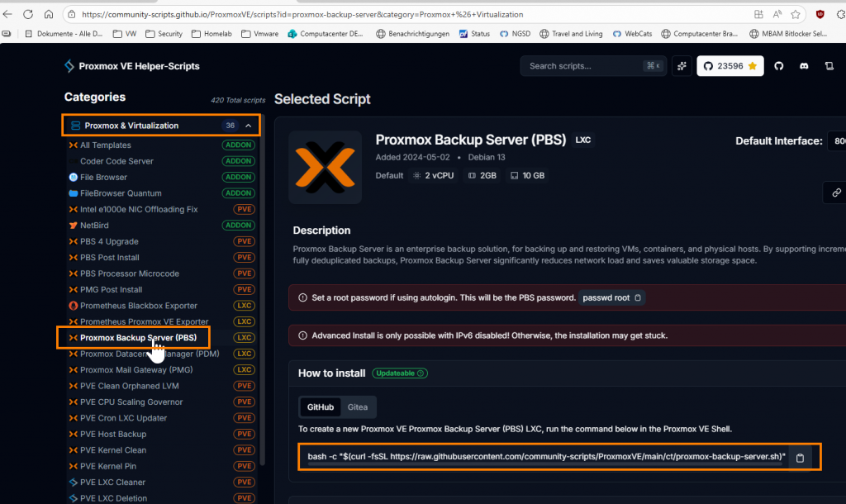Viewport: 846px width, 504px height.
Task: Open GitHub stars button showing 23596
Action: [x=730, y=66]
